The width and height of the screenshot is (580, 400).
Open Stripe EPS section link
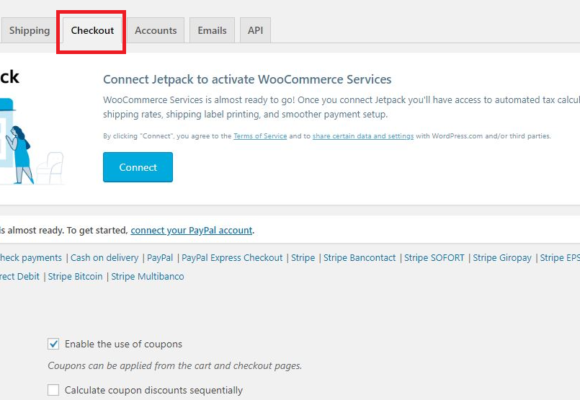pyautogui.click(x=560, y=258)
